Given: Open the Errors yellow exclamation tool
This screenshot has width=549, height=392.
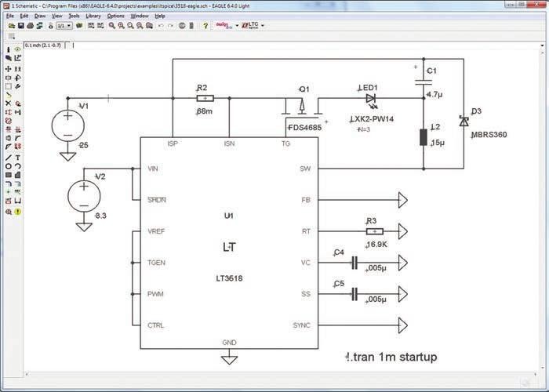Looking at the screenshot, I should [x=17, y=212].
